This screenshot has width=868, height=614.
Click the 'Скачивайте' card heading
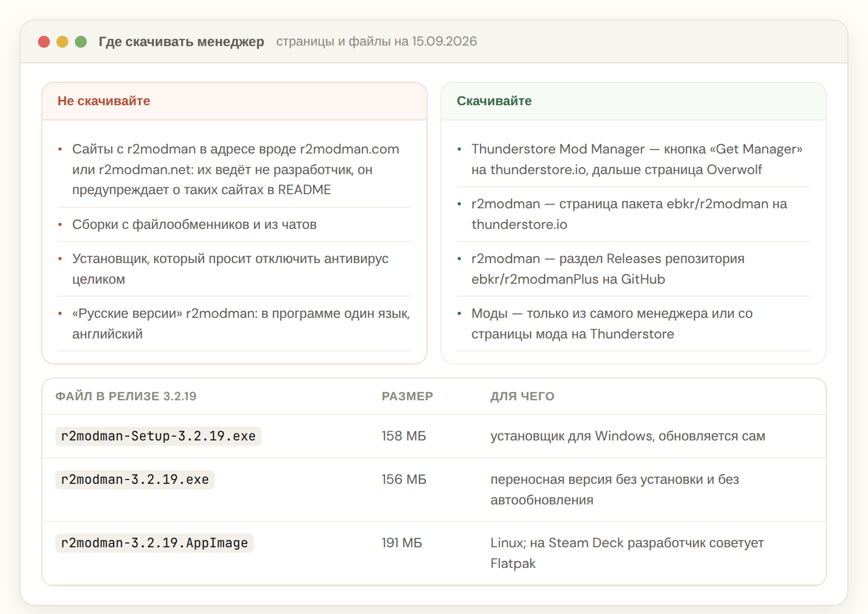[x=494, y=101]
